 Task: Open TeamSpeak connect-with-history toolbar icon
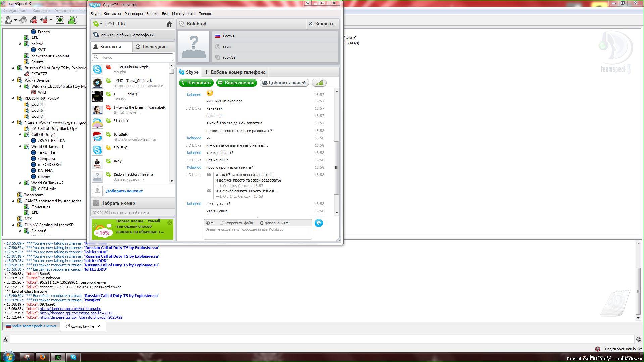point(8,20)
